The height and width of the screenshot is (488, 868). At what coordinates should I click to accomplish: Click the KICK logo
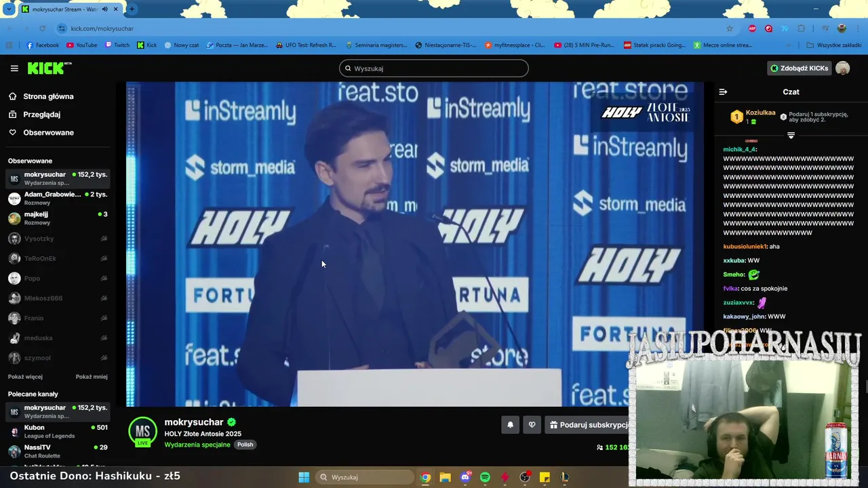click(49, 68)
